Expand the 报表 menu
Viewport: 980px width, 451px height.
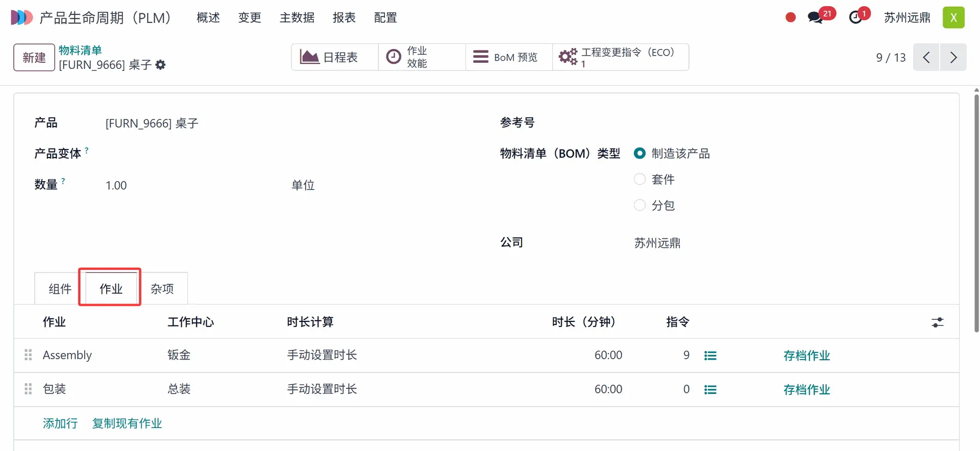[x=344, y=18]
